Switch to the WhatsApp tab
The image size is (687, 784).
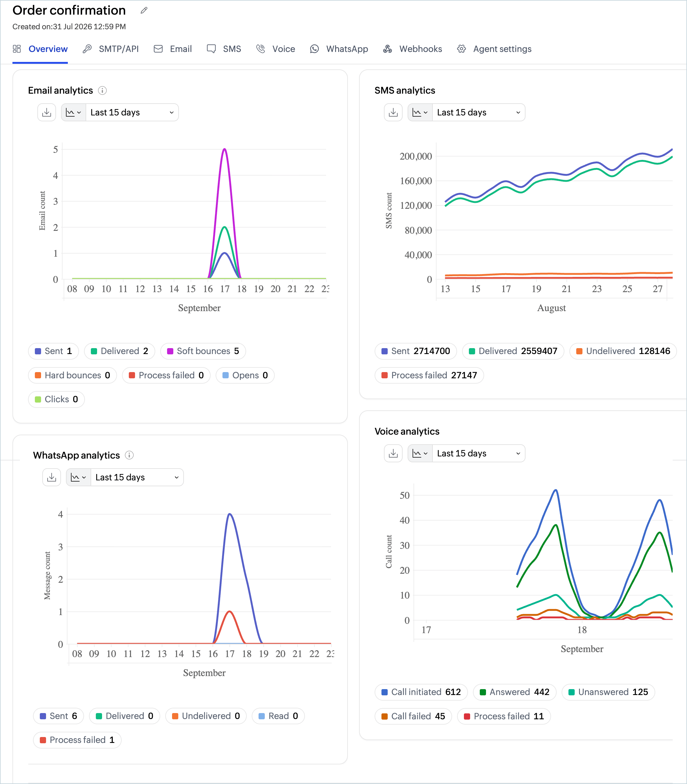coord(339,49)
